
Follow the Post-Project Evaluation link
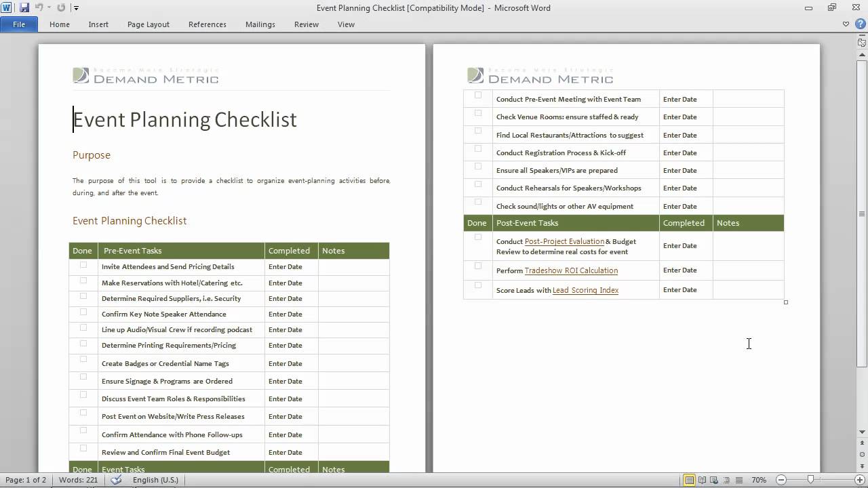[x=564, y=241]
